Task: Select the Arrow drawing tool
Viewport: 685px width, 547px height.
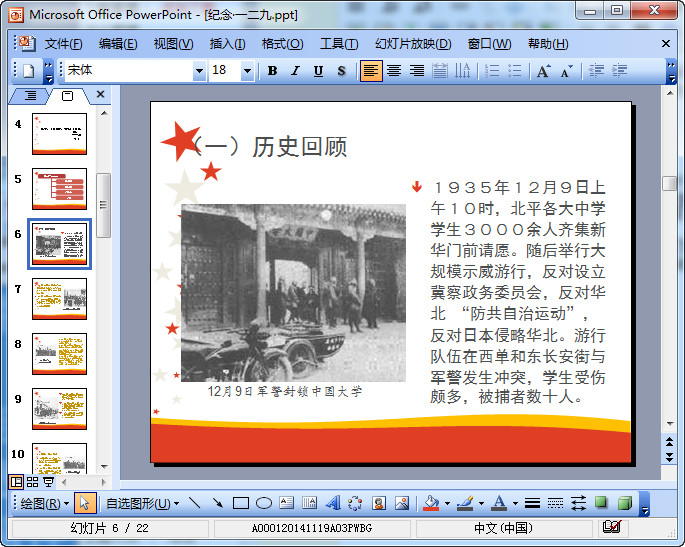Action: [x=217, y=503]
